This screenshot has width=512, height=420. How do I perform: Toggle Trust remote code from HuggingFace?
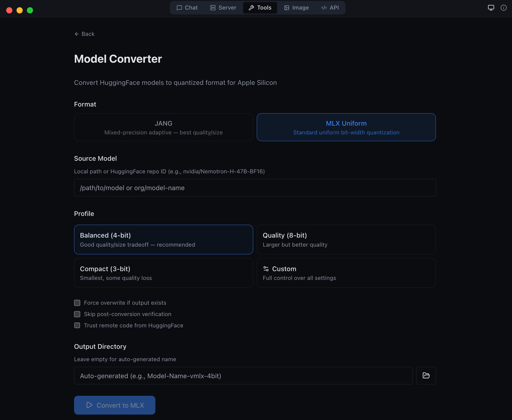(x=77, y=326)
